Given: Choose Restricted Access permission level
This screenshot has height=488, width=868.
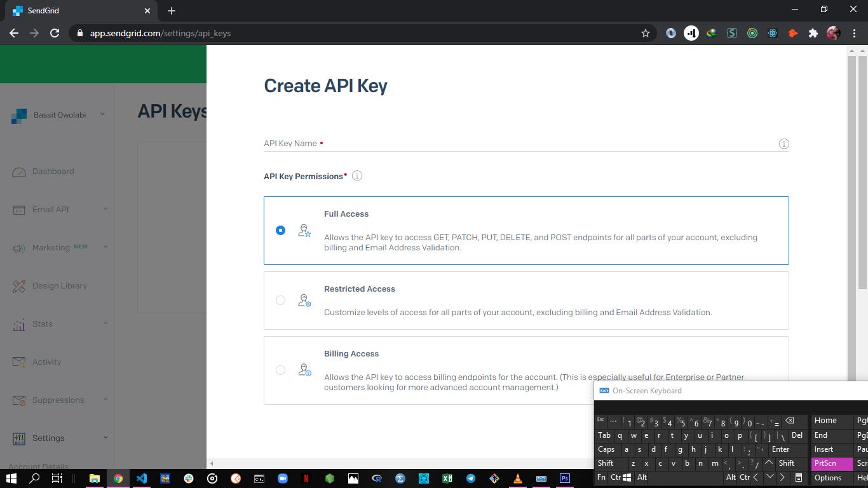Looking at the screenshot, I should point(280,300).
